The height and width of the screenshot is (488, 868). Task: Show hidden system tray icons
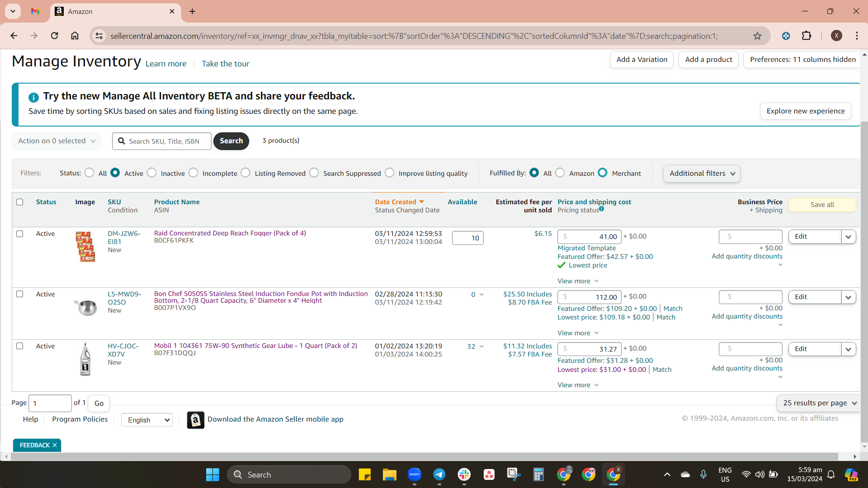point(667,474)
